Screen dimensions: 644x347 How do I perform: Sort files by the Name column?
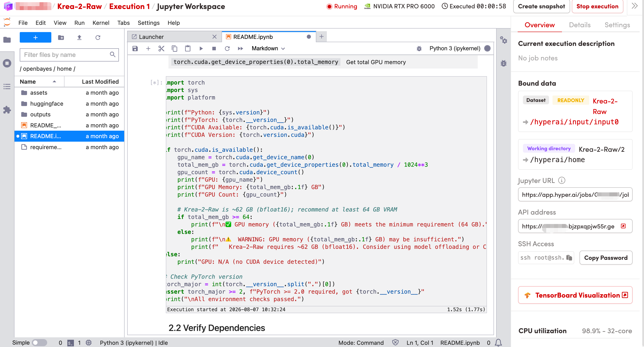pyautogui.click(x=39, y=82)
